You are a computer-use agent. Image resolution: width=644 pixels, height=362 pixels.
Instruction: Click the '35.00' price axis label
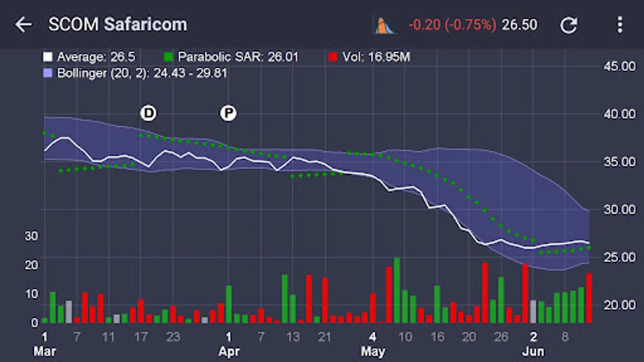point(619,162)
